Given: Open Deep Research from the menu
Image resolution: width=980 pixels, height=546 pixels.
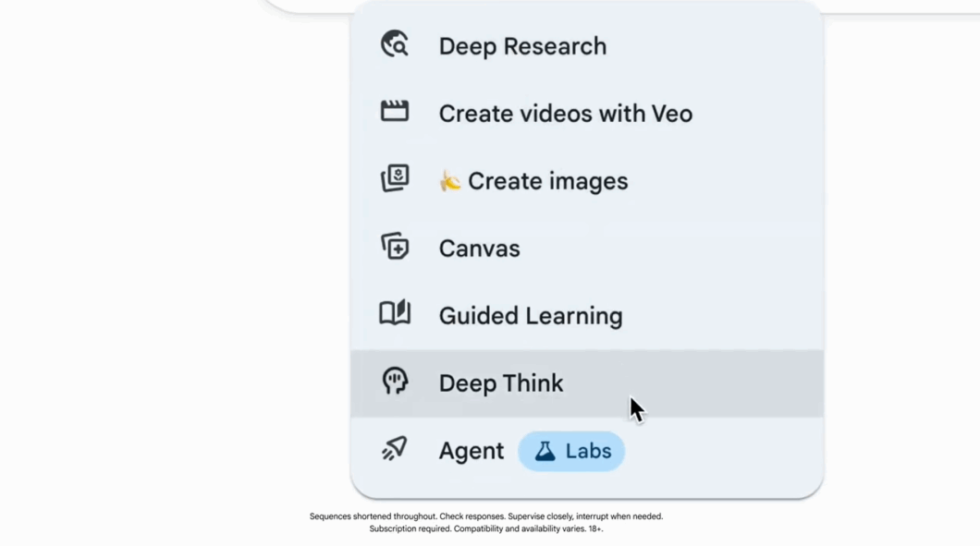Looking at the screenshot, I should 521,45.
